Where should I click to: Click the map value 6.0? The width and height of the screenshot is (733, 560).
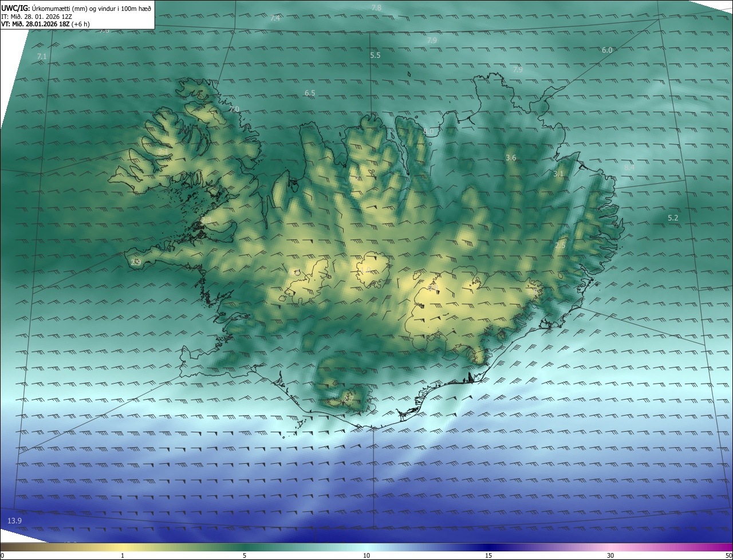[607, 50]
